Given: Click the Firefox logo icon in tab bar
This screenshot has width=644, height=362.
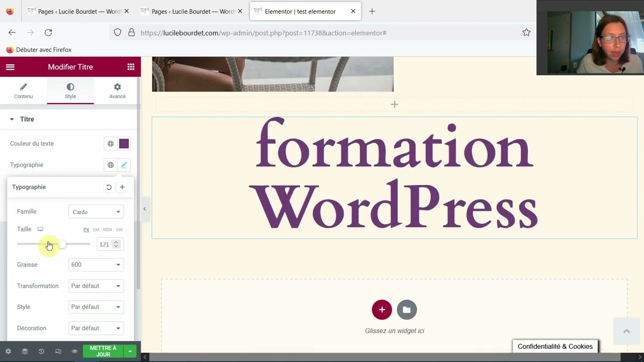Looking at the screenshot, I should pos(10,11).
